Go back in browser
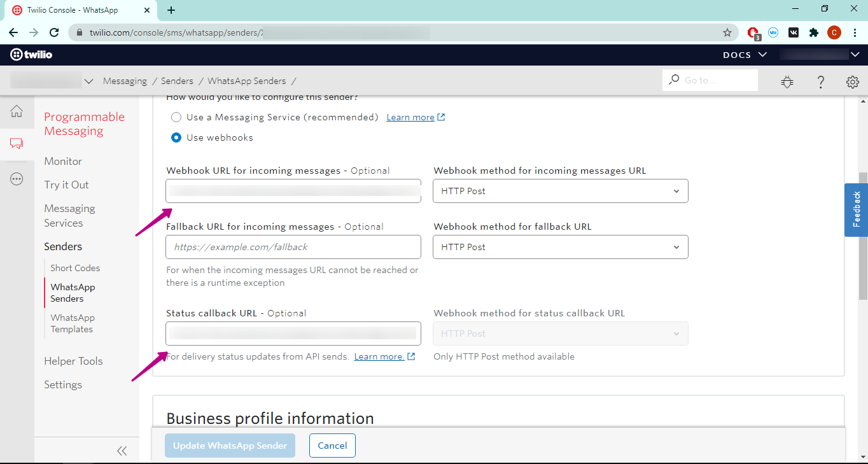The height and width of the screenshot is (464, 868). pyautogui.click(x=13, y=32)
